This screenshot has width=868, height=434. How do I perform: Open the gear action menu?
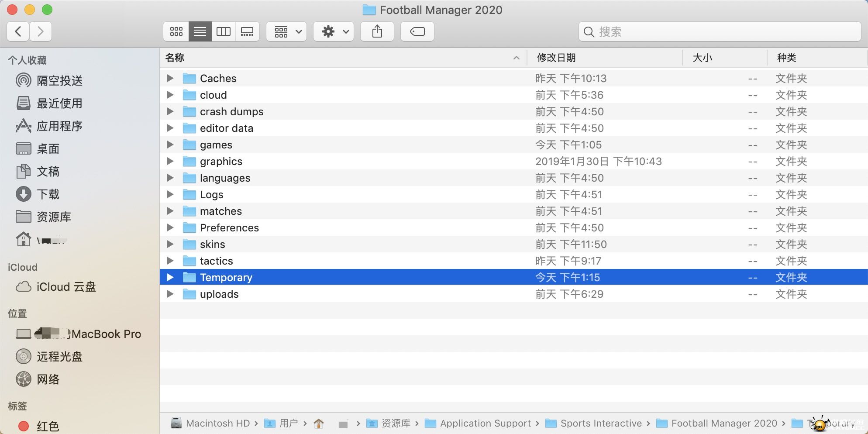[x=334, y=31]
